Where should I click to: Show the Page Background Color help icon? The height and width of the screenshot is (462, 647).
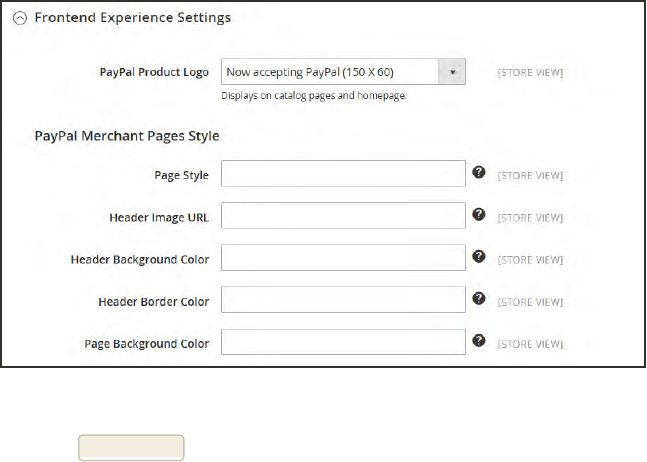coord(479,340)
